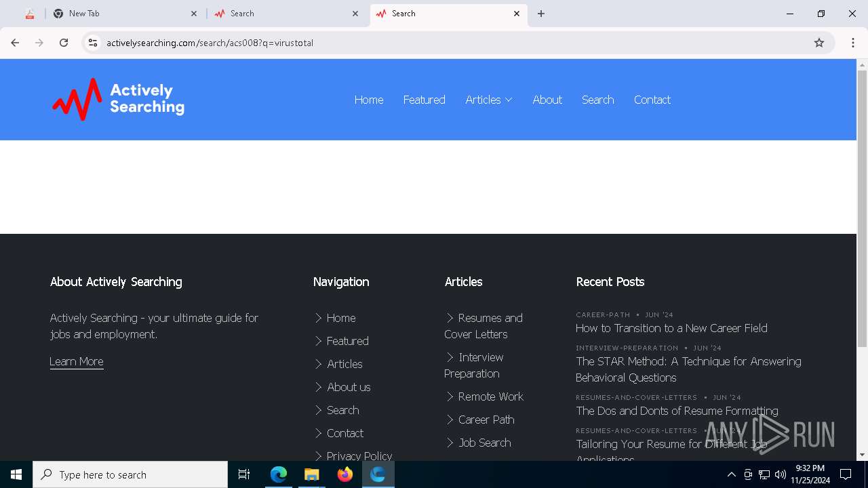The image size is (868, 488).
Task: Open Contact in the header menu
Action: [652, 100]
